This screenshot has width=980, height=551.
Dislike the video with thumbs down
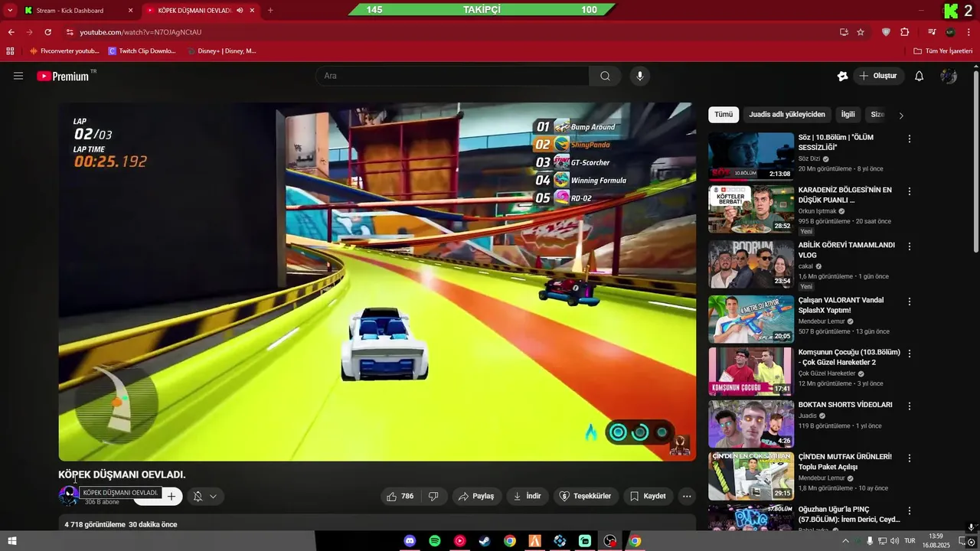point(433,496)
